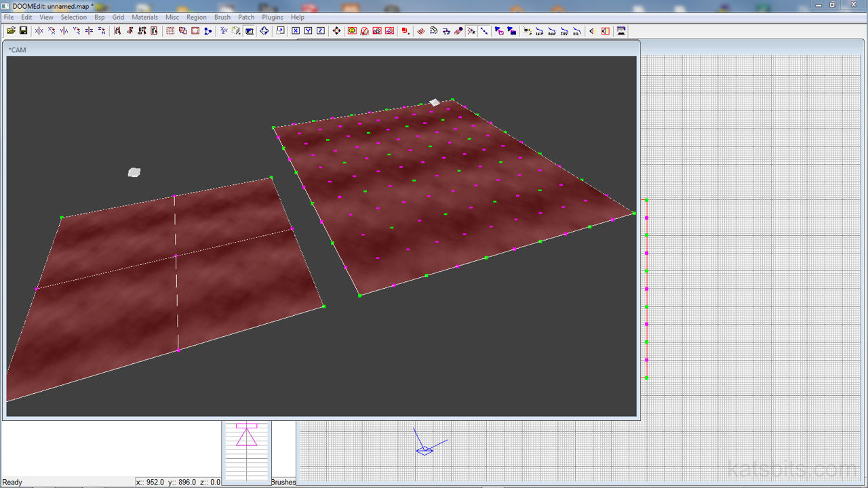
Task: Toggle the blue Y axis lock button
Action: coord(308,30)
